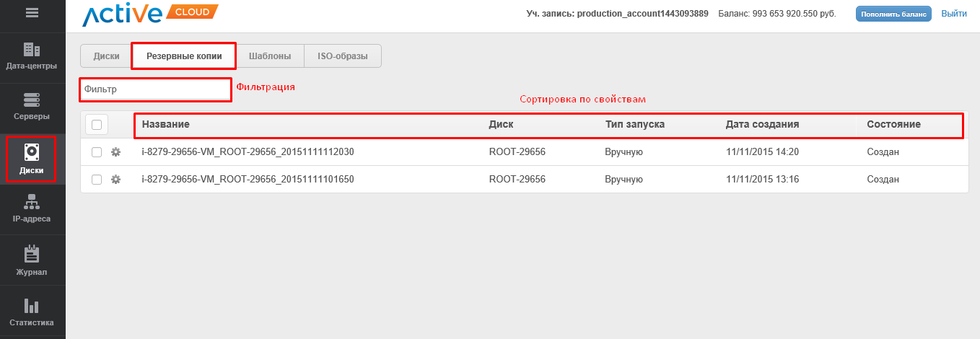Switch to the Шаблоны tab
Image resolution: width=980 pixels, height=339 pixels.
(x=270, y=56)
